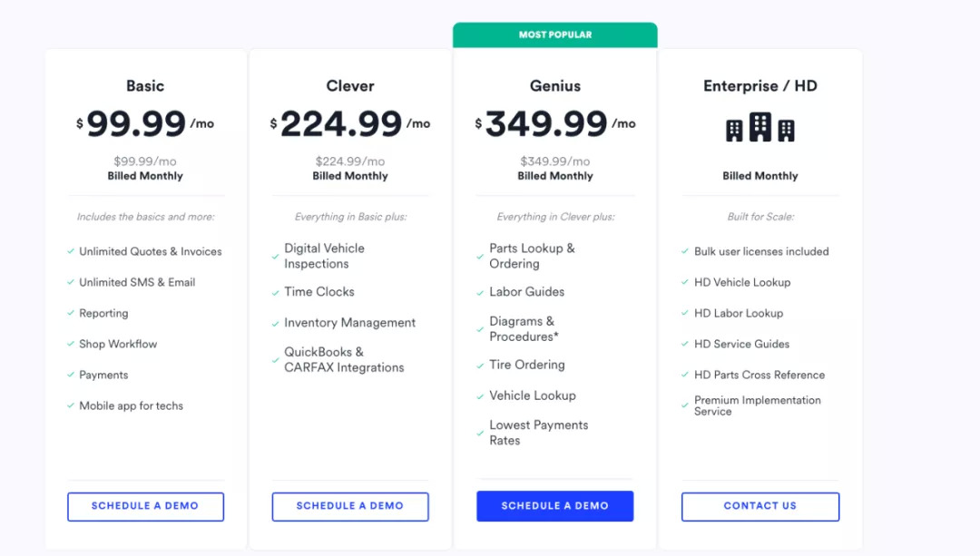Click the Enterprise buildings icon
980x556 pixels.
[760, 127]
